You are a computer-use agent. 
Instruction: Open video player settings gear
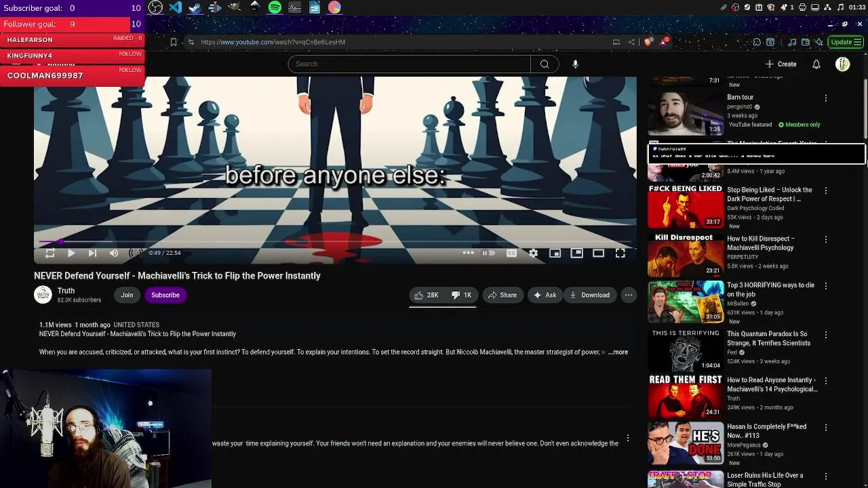[534, 253]
